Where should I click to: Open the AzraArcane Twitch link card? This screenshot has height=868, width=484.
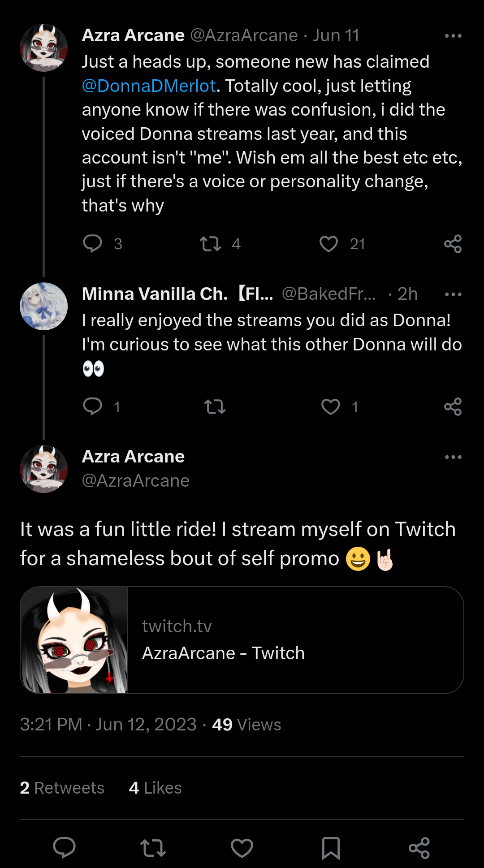coord(242,640)
